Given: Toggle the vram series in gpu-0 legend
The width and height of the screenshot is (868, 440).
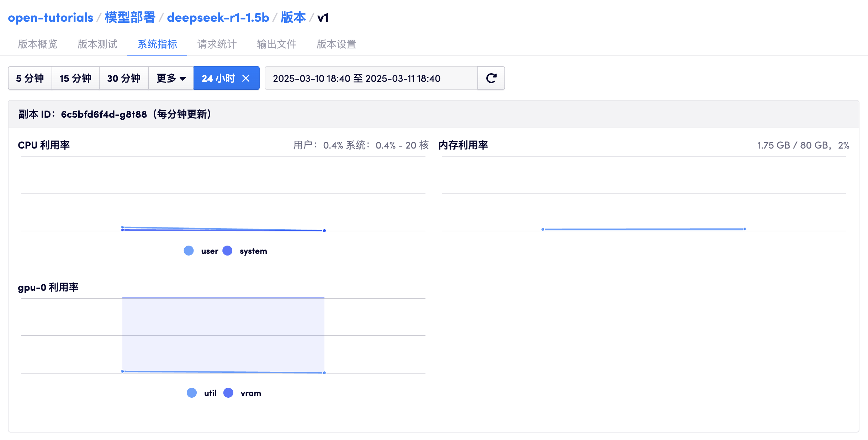Looking at the screenshot, I should coord(244,393).
